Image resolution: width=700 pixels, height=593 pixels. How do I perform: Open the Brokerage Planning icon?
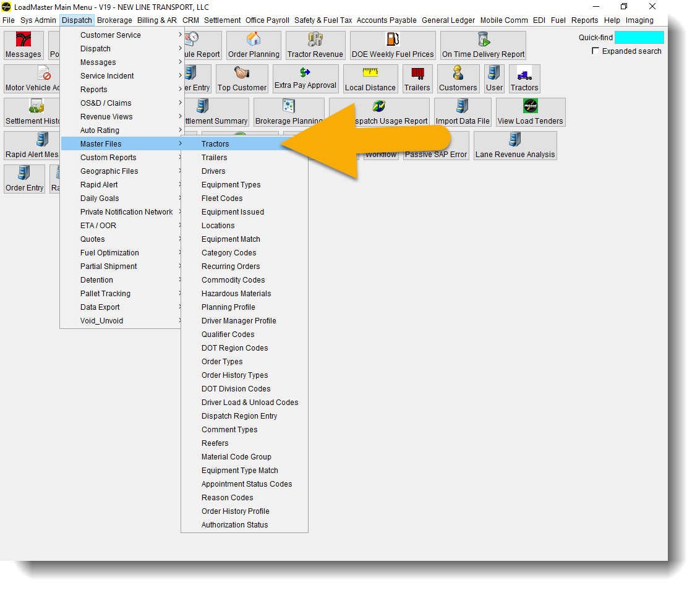tap(289, 113)
